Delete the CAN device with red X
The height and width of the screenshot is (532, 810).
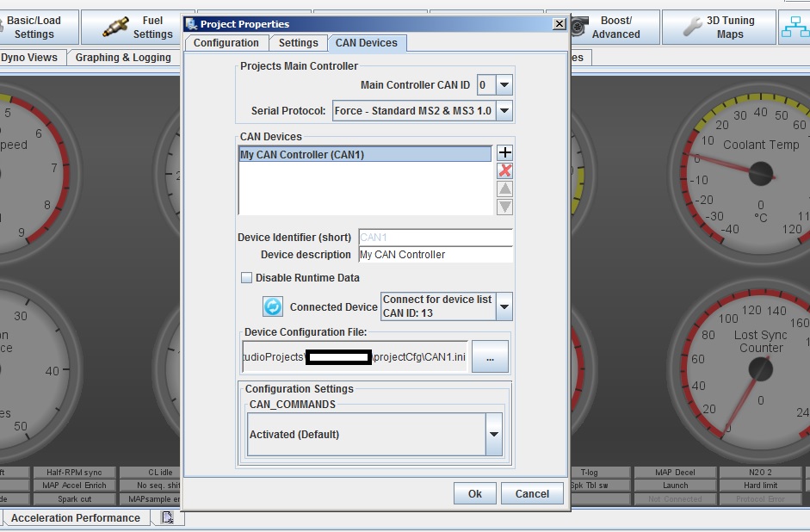coord(505,170)
